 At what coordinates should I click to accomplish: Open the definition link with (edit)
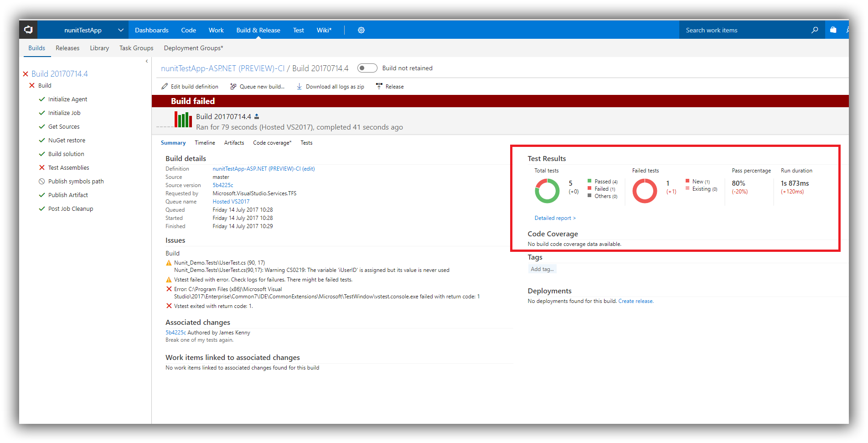[263, 169]
